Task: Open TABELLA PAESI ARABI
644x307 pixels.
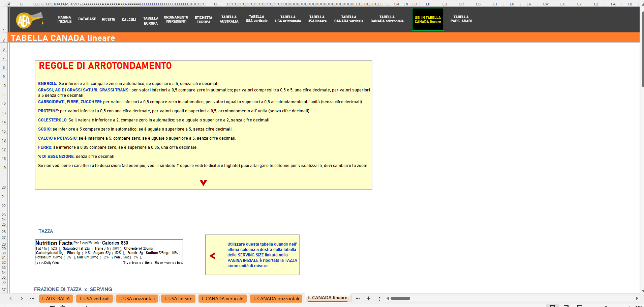Action: click(461, 19)
